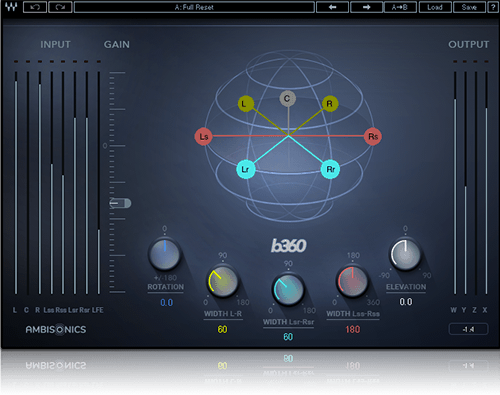This screenshot has width=500, height=395.
Task: Click the cyan Width Lsr-Rsr value 60
Action: coord(288,337)
